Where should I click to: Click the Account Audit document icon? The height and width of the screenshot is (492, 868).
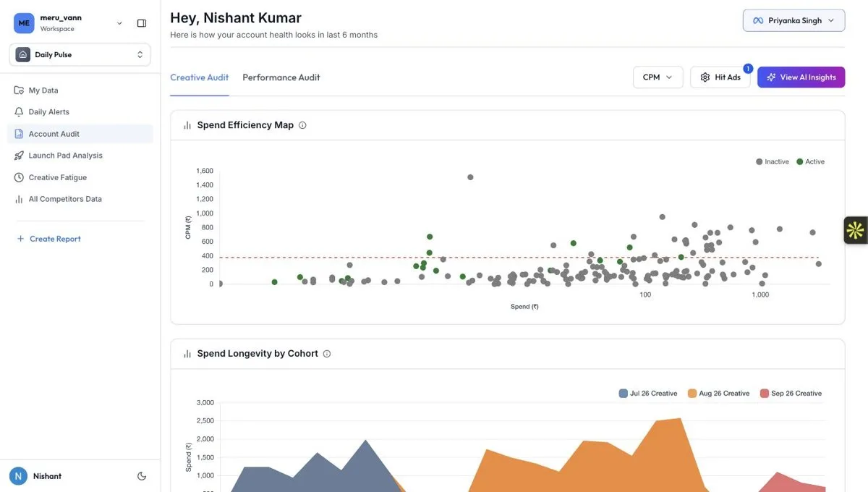coord(19,134)
